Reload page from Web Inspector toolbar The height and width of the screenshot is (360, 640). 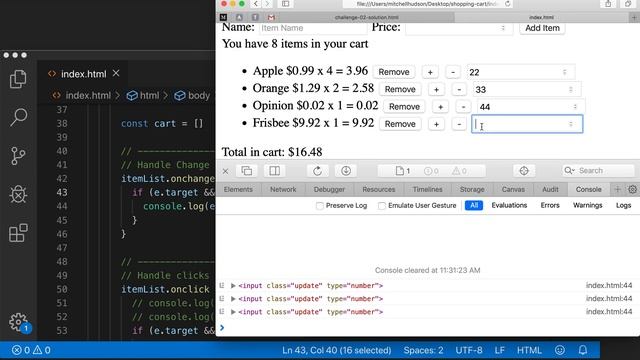pos(318,171)
